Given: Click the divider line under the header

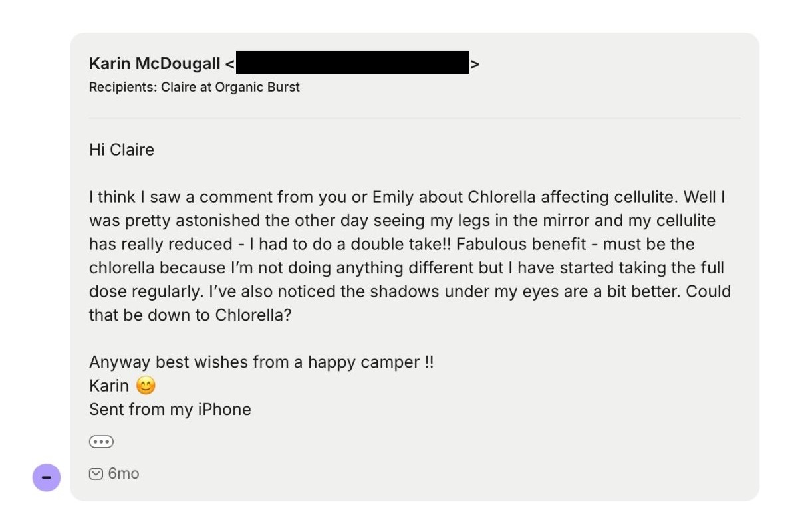Looking at the screenshot, I should coord(414,118).
